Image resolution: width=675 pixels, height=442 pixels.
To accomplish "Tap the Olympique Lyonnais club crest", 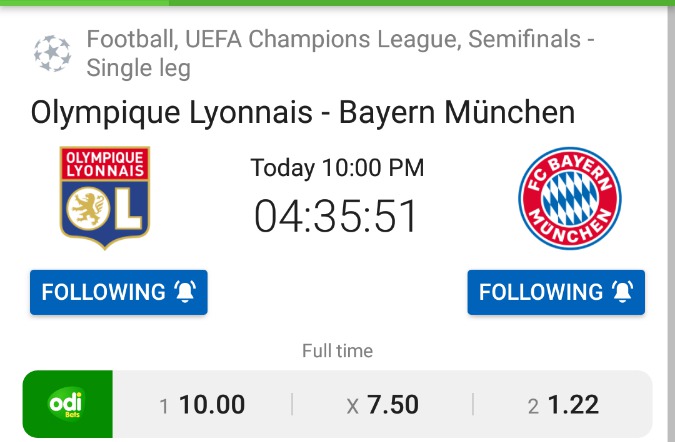I will click(x=105, y=198).
